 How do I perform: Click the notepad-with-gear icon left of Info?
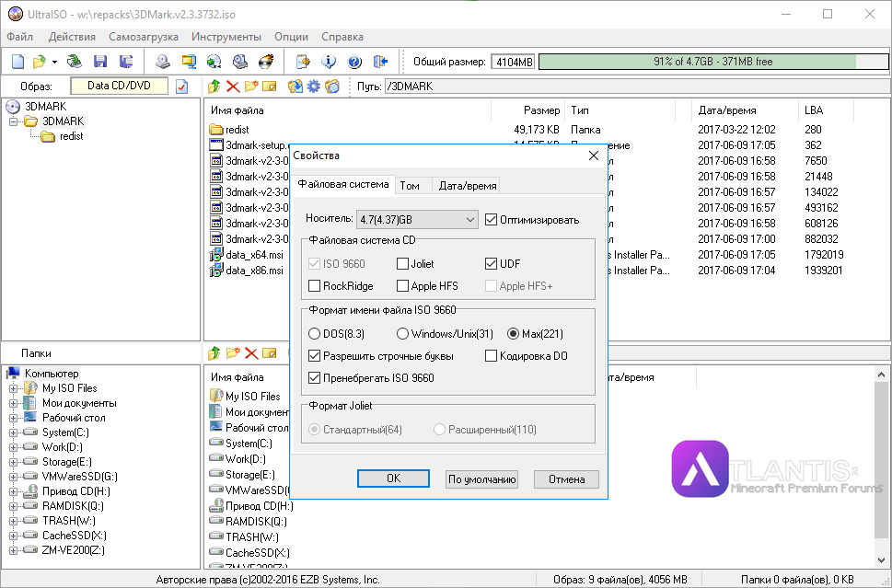click(x=303, y=62)
